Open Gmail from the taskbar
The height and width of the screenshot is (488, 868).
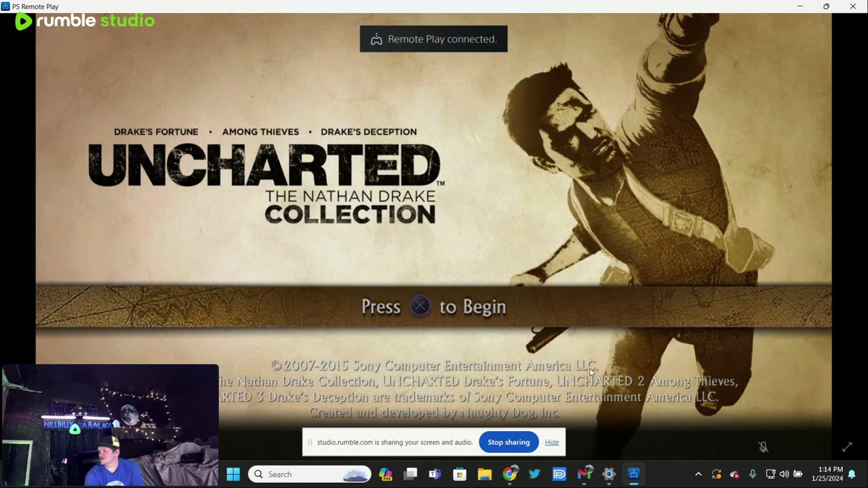585,474
